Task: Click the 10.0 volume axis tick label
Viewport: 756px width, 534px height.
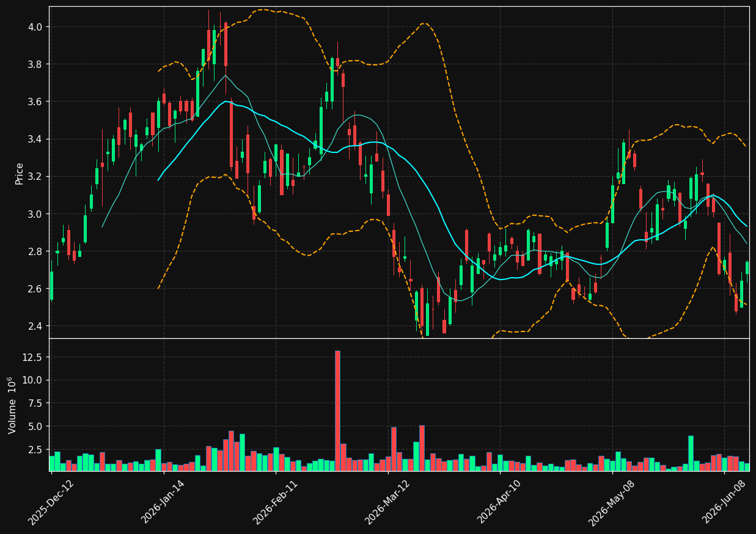Action: point(32,380)
